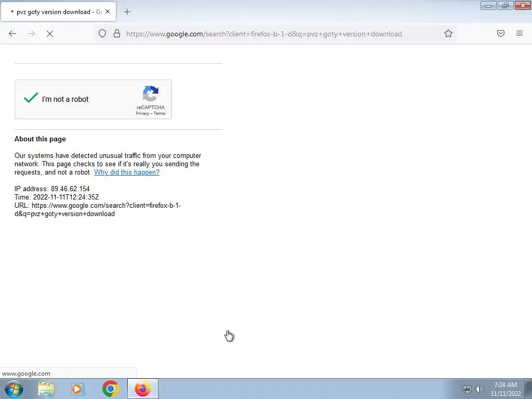Open a new tab with plus button
This screenshot has width=532, height=399.
[127, 12]
